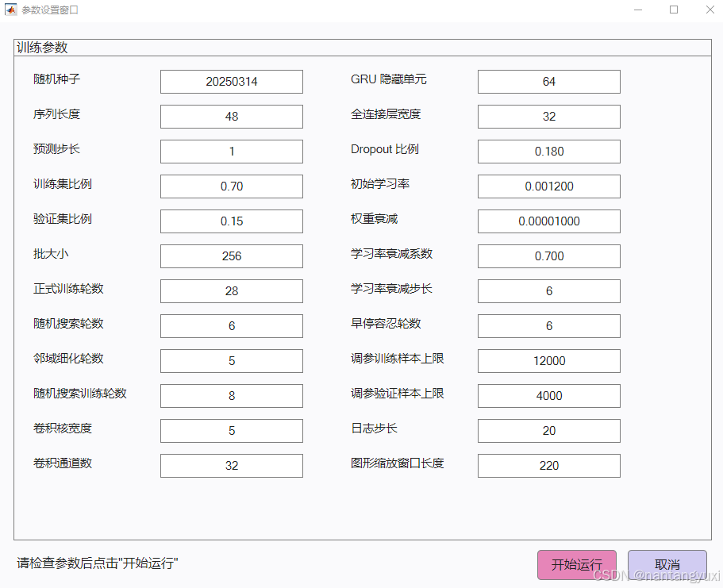
Task: Click the 批大小 label
Action: tap(51, 254)
